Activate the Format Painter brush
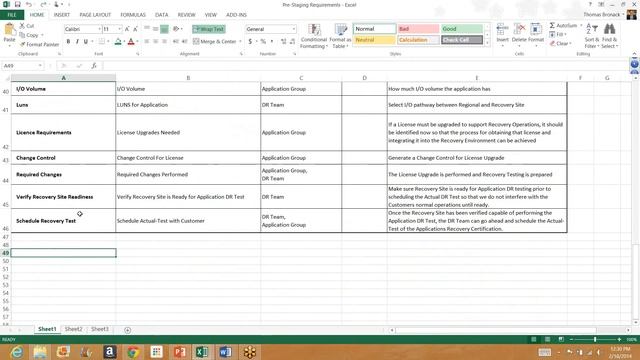The width and height of the screenshot is (640, 360). click(22, 44)
